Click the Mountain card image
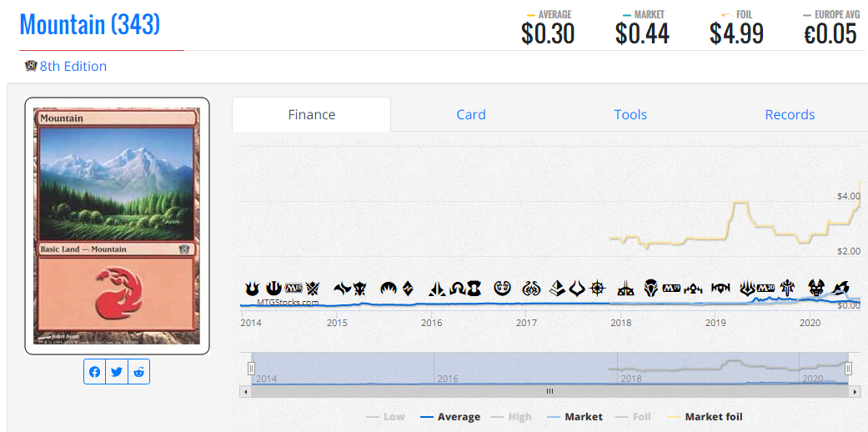 click(117, 226)
